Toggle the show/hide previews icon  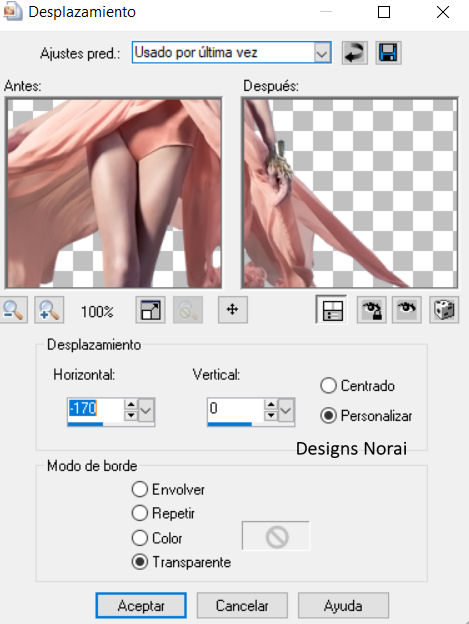pyautogui.click(x=331, y=310)
